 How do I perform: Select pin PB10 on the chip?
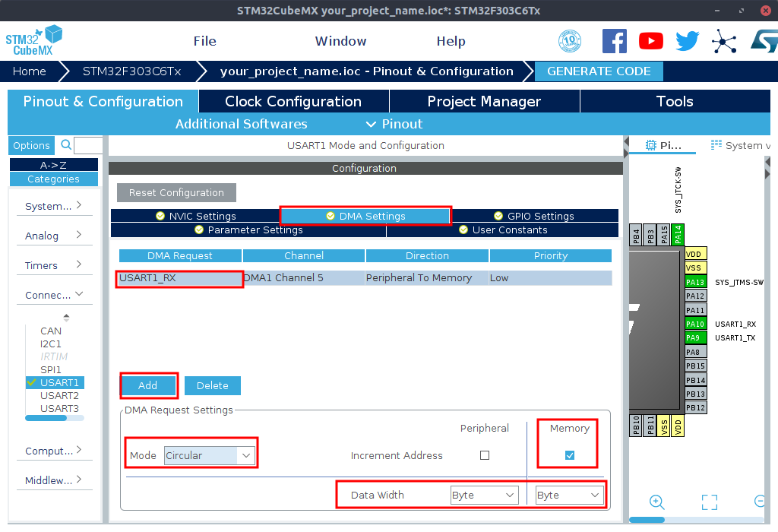pyautogui.click(x=636, y=426)
